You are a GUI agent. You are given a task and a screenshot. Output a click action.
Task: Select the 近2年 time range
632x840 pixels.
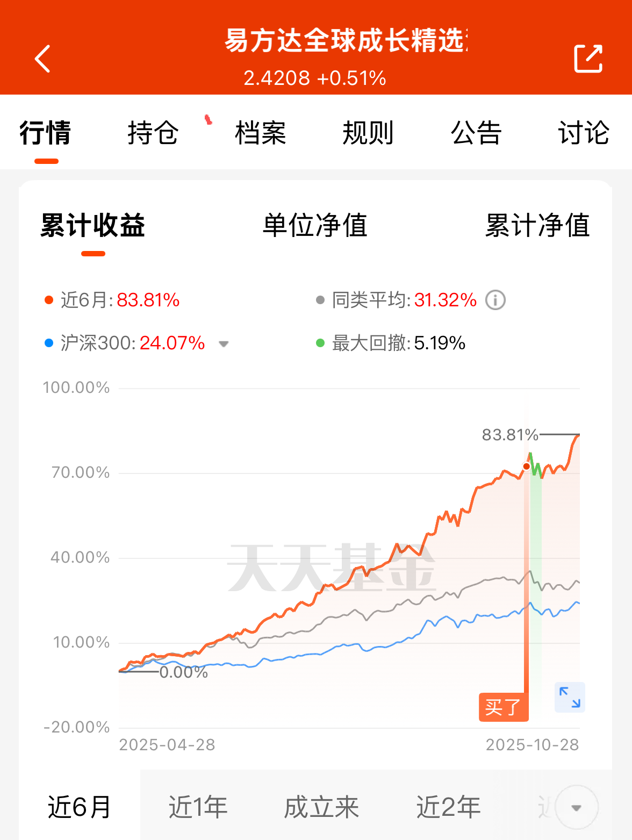448,807
